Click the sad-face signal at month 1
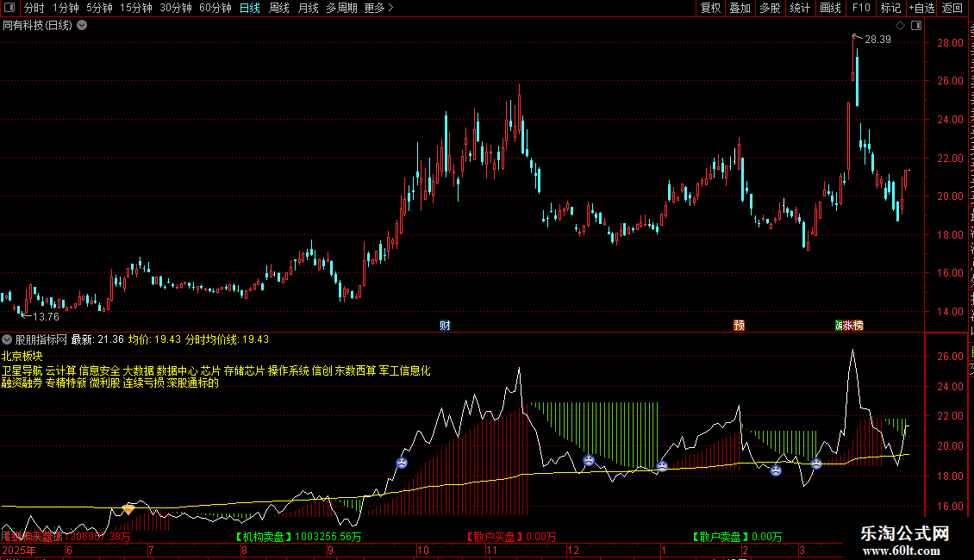This screenshot has height=560, width=974. point(662,465)
